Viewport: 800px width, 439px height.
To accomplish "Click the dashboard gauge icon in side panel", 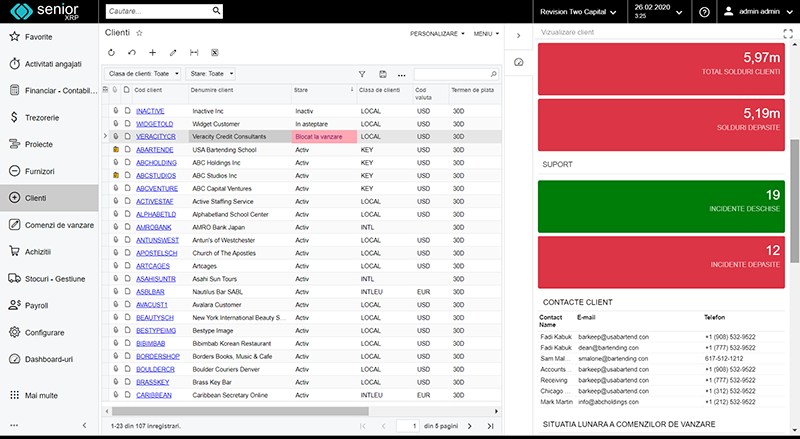I will (518, 62).
